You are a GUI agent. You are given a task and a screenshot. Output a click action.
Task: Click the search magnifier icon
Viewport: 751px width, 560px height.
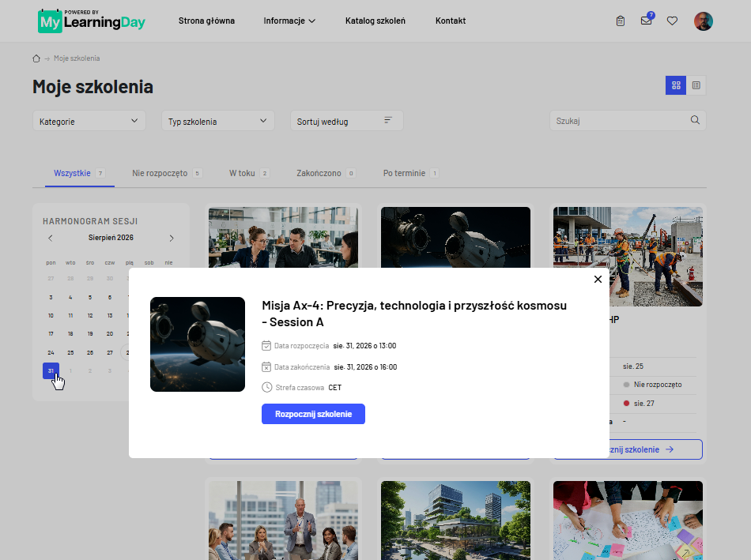[x=695, y=120]
